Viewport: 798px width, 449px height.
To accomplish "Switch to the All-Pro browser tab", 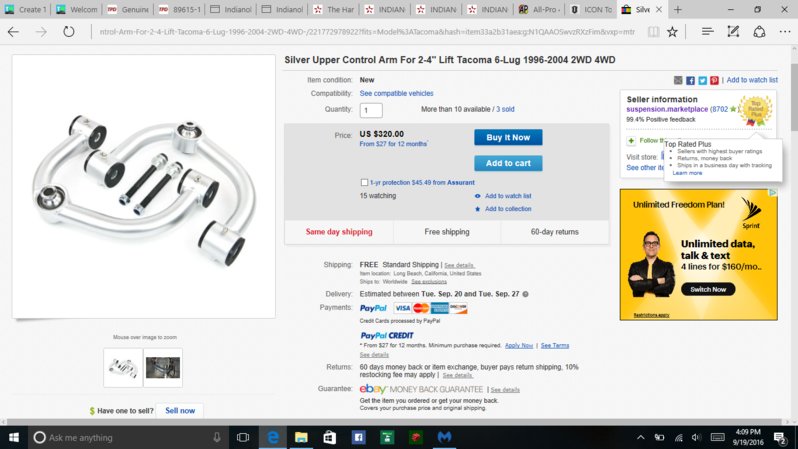I will [539, 9].
